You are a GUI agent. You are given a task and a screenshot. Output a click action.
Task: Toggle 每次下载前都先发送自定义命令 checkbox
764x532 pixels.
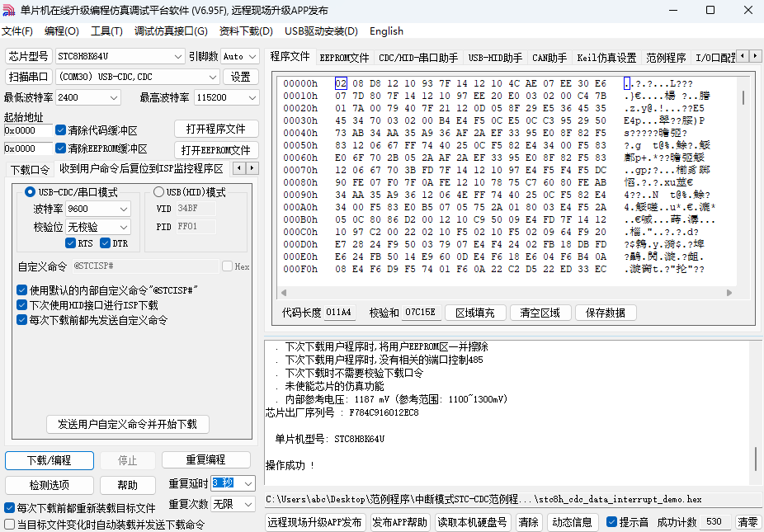point(21,320)
